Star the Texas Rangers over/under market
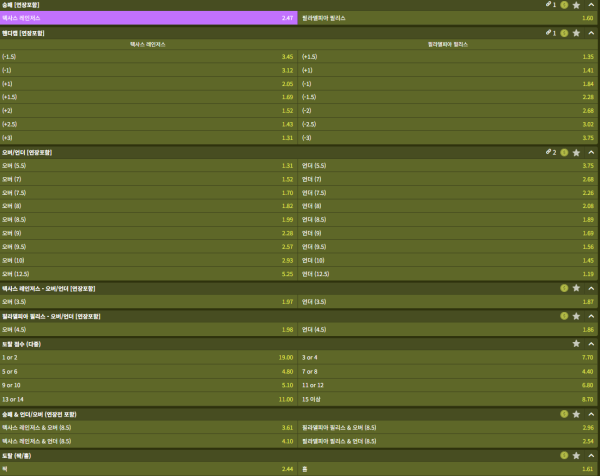600x476 pixels. [x=576, y=288]
